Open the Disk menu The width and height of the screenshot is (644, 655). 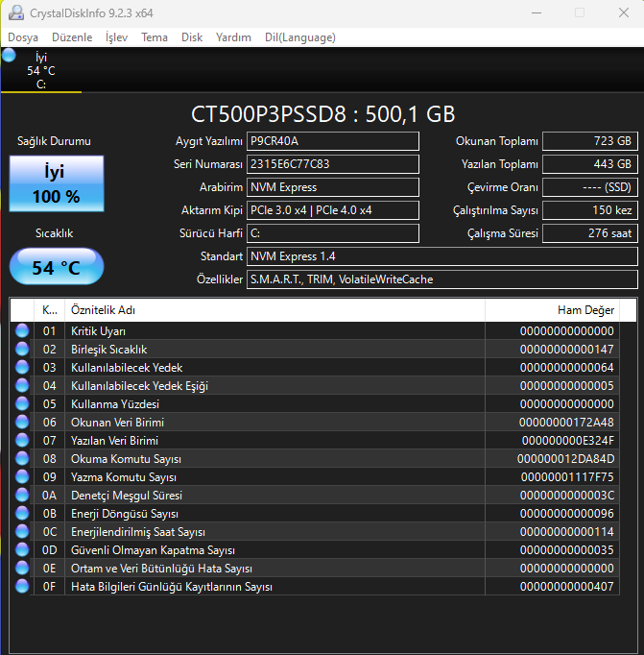click(192, 37)
